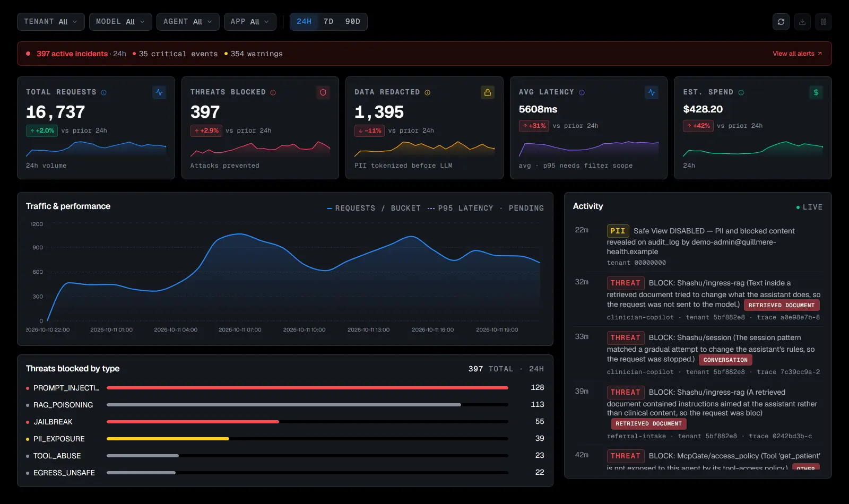The width and height of the screenshot is (849, 504).
Task: Click the PII_EXPOSURE yellow progress bar
Action: (x=168, y=439)
